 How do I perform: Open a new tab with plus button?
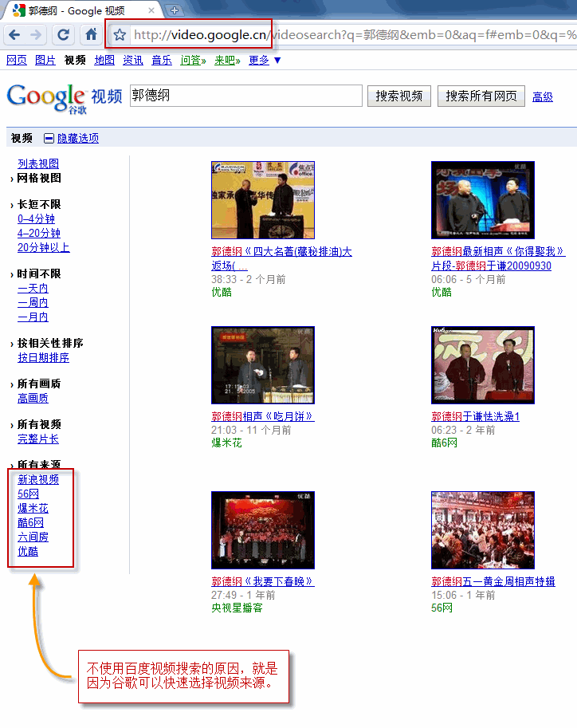tap(175, 10)
